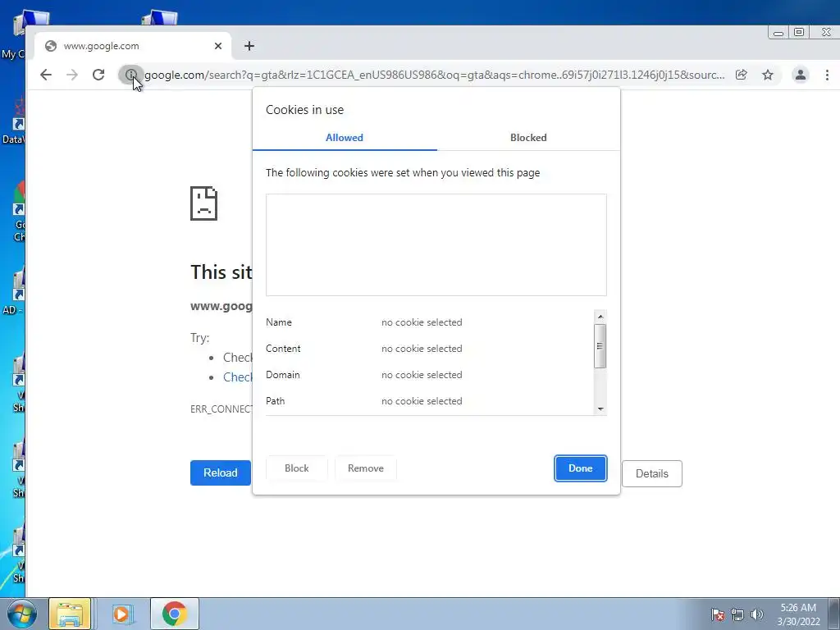Restore down the Chrome window
Screen dimensions: 840x630
[799, 33]
